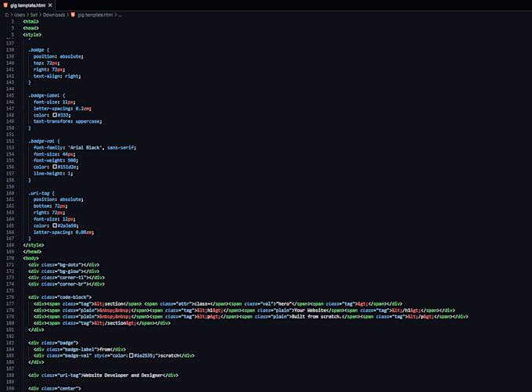Image resolution: width=532 pixels, height=392 pixels.
Task: Jump to sticky <head> line
Action: pos(31,28)
